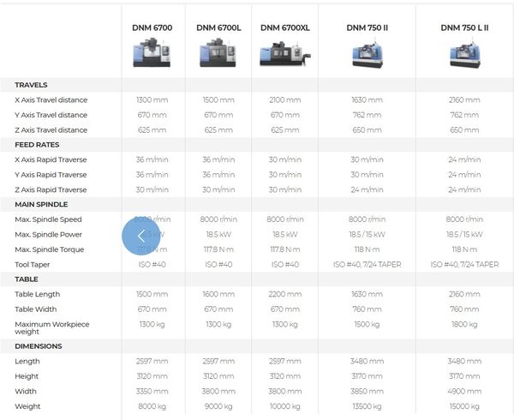Click the Weight row label under Dimensions
The height and width of the screenshot is (420, 514).
(x=27, y=406)
